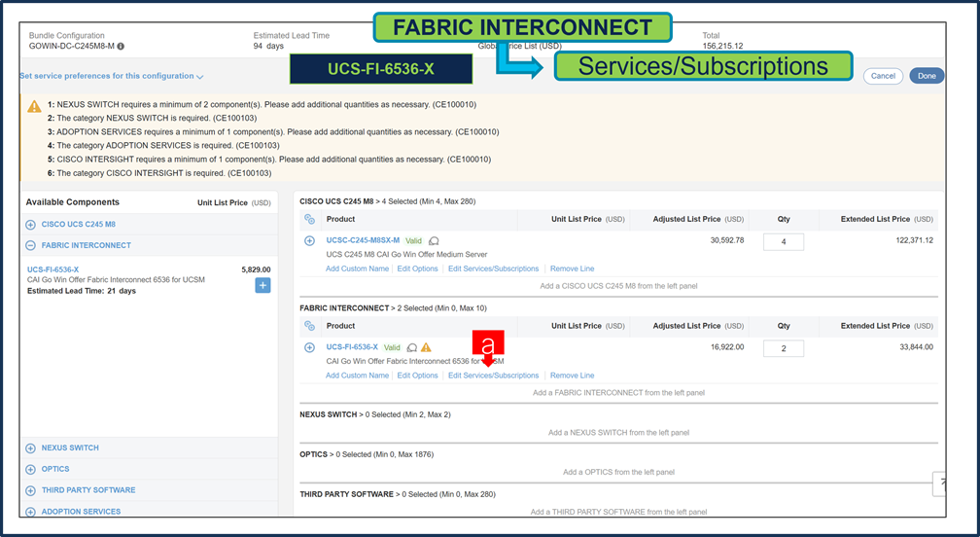Open UCS-FI-6536-X in Available Components
The width and height of the screenshot is (980, 537).
[x=53, y=269]
